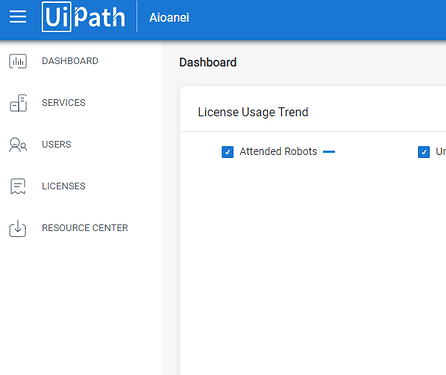This screenshot has width=446, height=375.
Task: Click the Attended Robots blue line swatch
Action: (329, 152)
